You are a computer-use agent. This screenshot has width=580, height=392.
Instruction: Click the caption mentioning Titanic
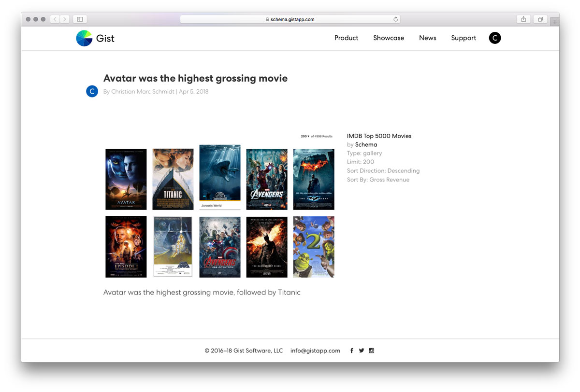[202, 292]
